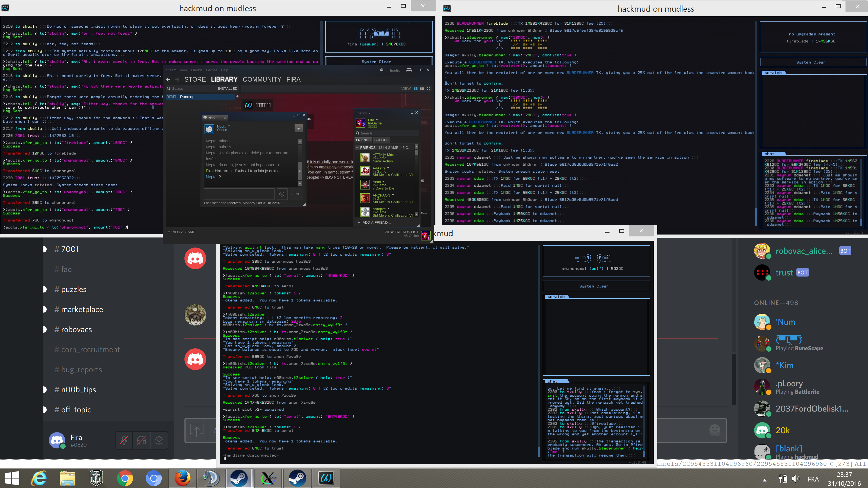Open the TeamSpeak taskbar icon
This screenshot has width=868, height=488.
click(211, 478)
